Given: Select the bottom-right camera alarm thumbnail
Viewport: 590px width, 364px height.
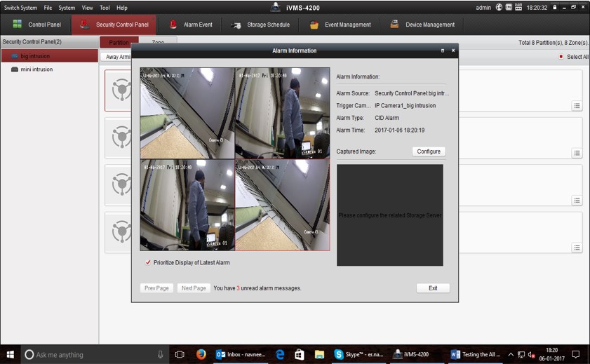Looking at the screenshot, I should (282, 205).
